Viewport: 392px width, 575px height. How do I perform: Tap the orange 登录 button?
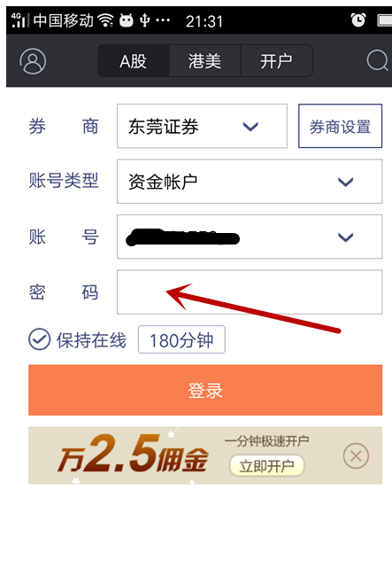[x=205, y=390]
